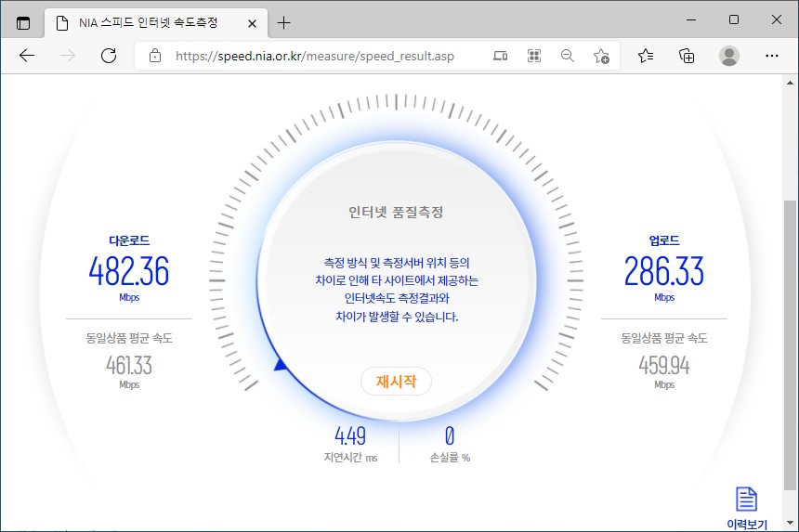Open the Favorites list
The image size is (799, 532).
[646, 56]
